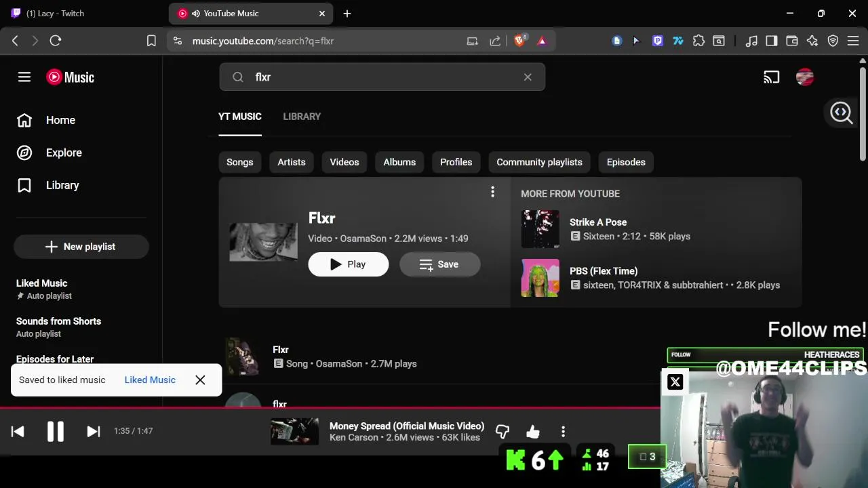Image resolution: width=868 pixels, height=488 pixels.
Task: Open player more options menu
Action: [563, 432]
